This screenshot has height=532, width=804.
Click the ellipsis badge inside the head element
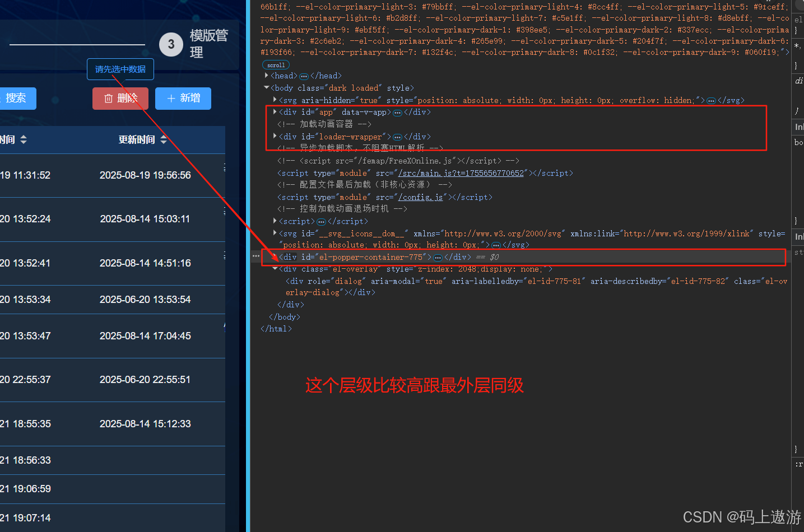(x=304, y=76)
